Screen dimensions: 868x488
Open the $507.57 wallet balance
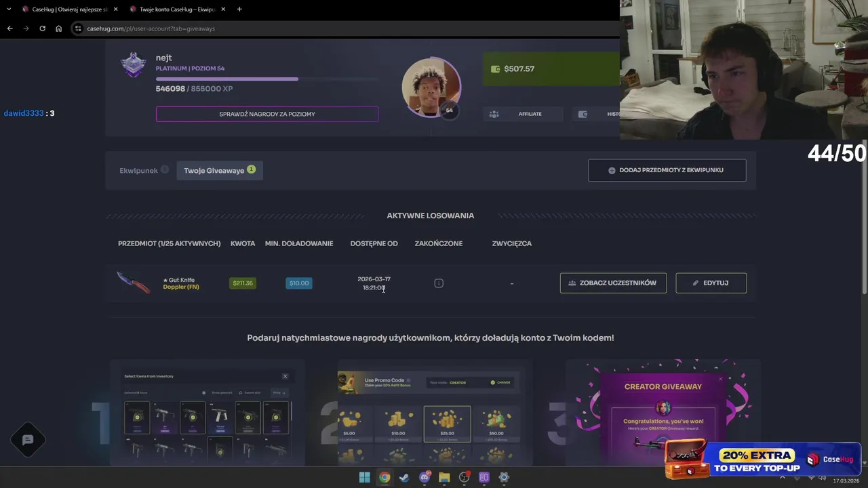(x=551, y=69)
